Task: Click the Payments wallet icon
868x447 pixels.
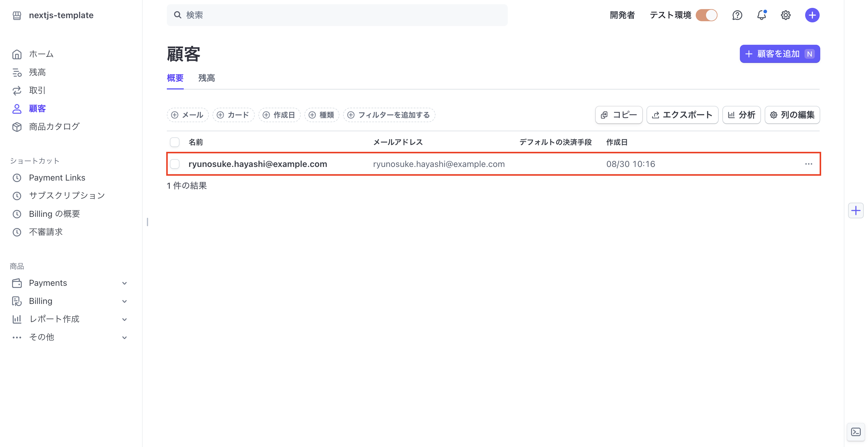Action: (x=17, y=283)
